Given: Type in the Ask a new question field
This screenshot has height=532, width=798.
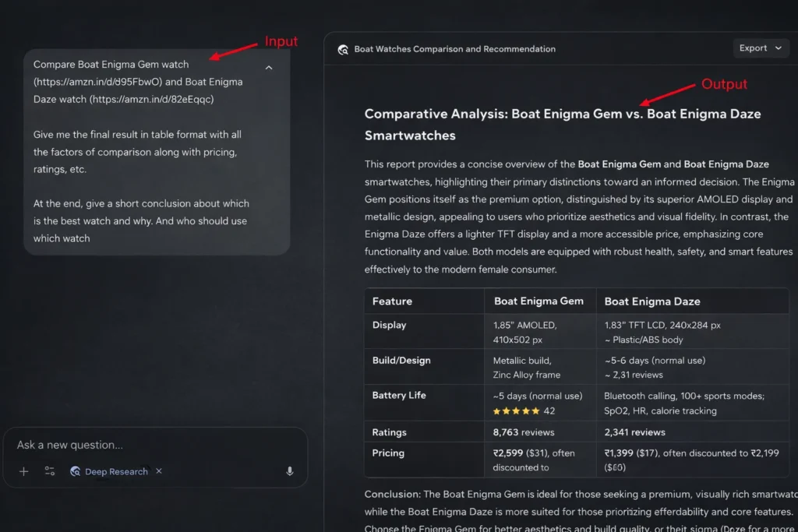Looking at the screenshot, I should 140,445.
